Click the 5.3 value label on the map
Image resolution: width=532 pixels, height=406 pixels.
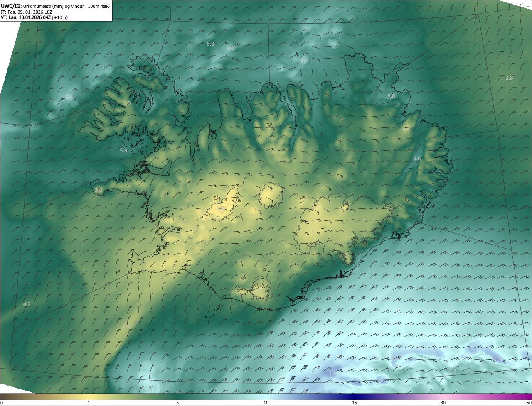tap(210, 44)
